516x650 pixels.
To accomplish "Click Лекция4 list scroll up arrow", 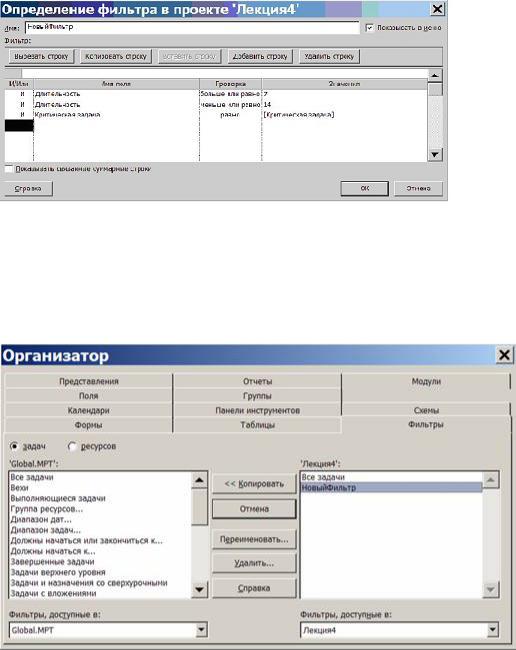I will 491,480.
